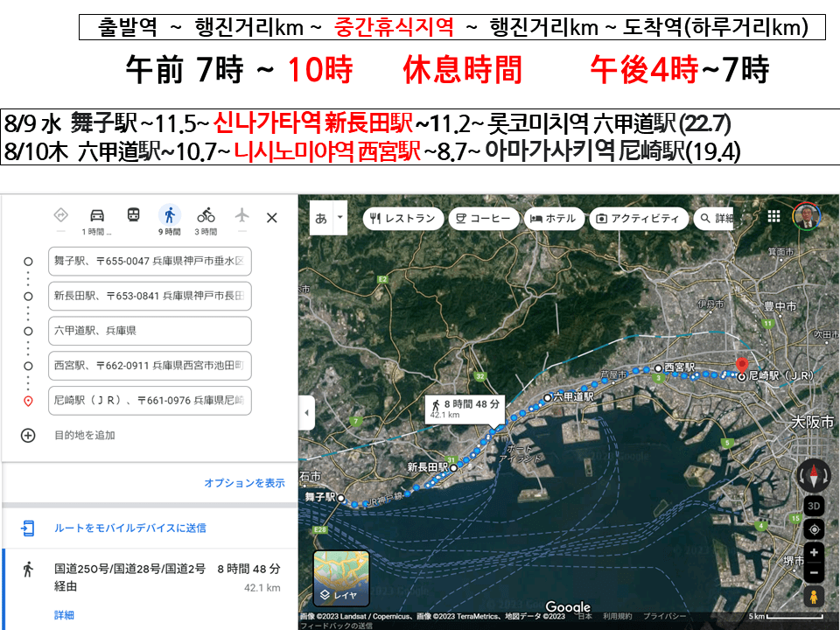This screenshot has height=630, width=840.
Task: Select the flight travel mode icon
Action: point(242,216)
